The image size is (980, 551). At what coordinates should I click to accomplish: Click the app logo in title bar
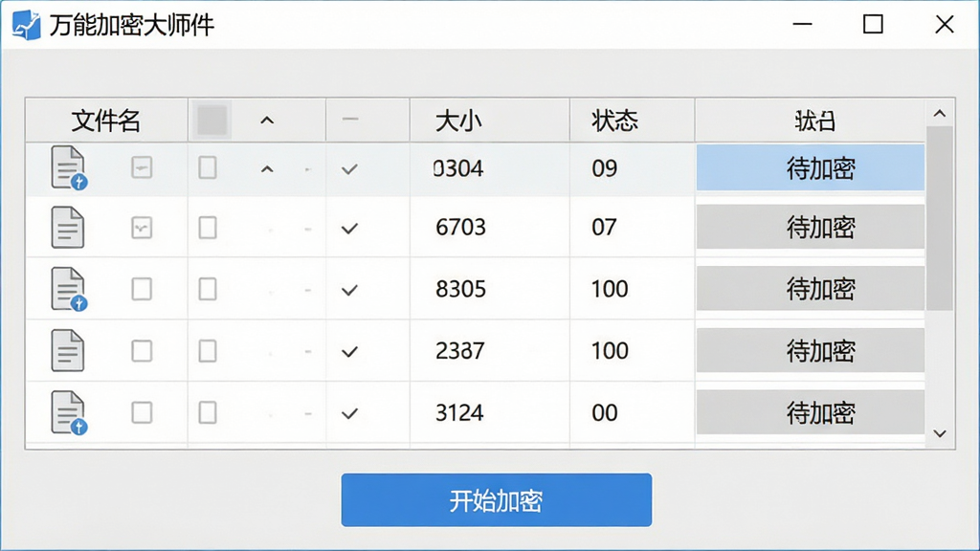(x=26, y=25)
